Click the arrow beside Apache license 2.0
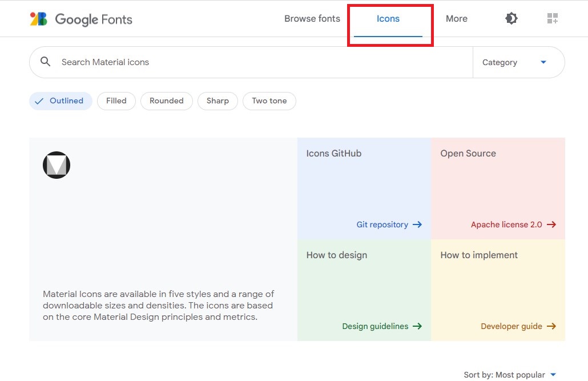Screen dimensions: 588x381 (x=551, y=224)
